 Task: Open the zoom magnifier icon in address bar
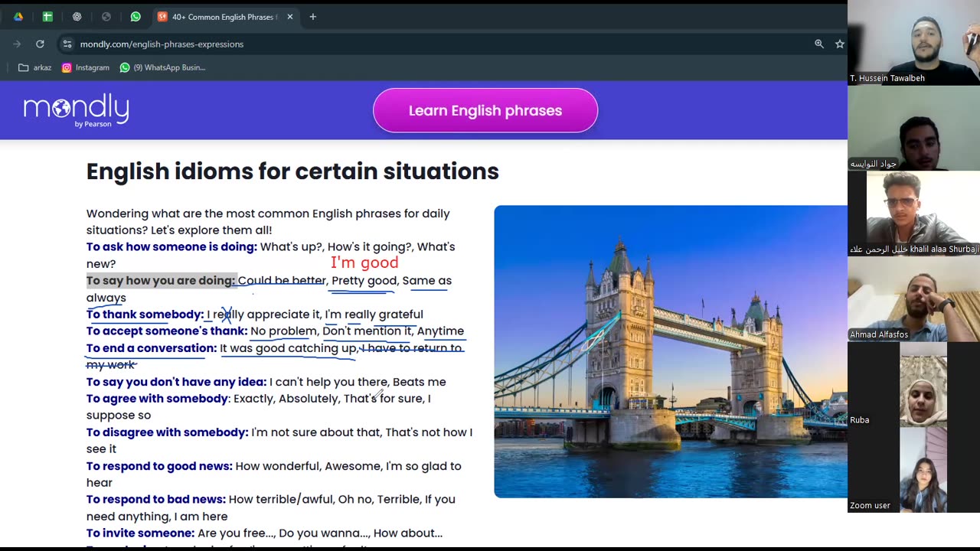coord(819,44)
